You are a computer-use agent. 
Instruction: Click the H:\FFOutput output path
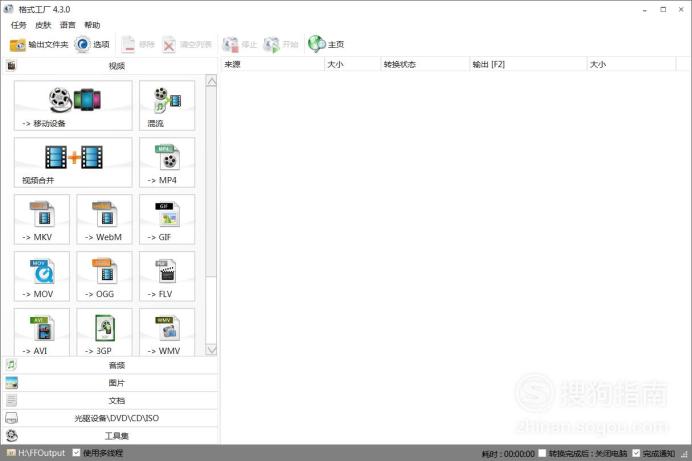click(x=36, y=453)
